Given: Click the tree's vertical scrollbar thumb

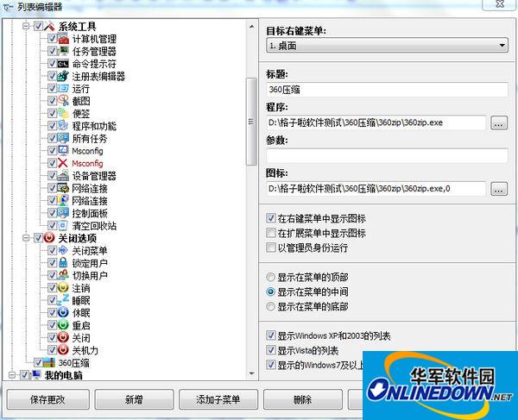Looking at the screenshot, I should pyautogui.click(x=251, y=122).
